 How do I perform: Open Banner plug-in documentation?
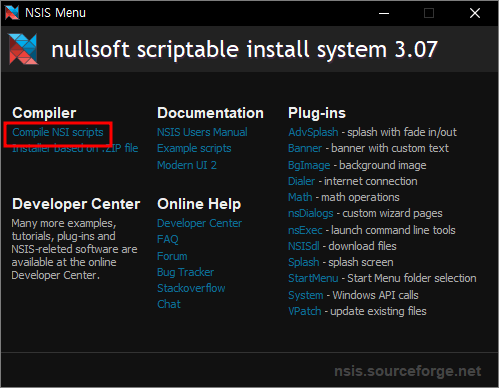coord(305,148)
